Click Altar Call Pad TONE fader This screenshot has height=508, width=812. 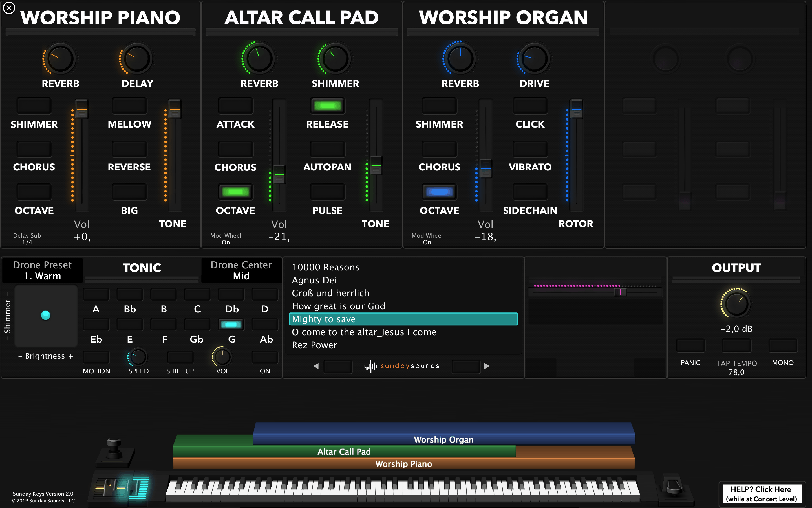coord(376,165)
